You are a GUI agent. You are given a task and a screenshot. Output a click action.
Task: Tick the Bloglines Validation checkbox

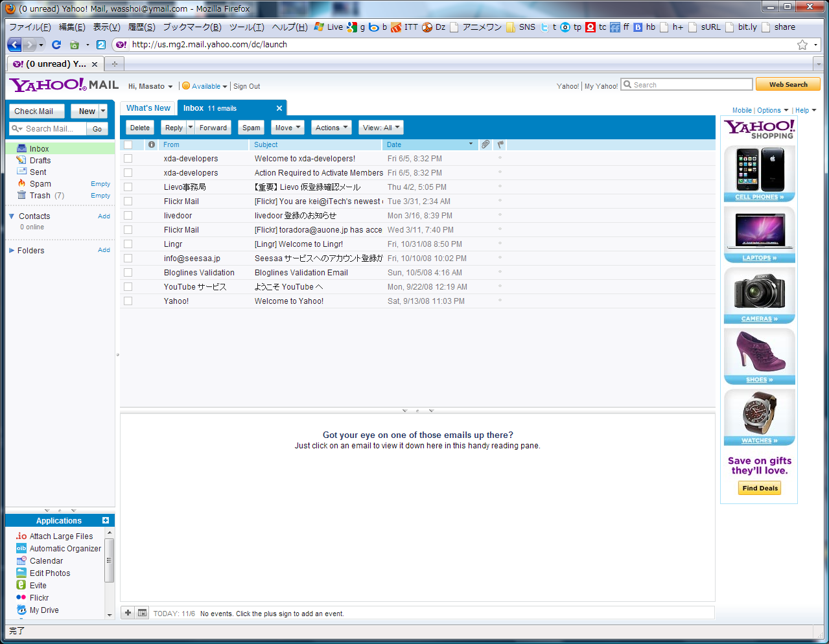pyautogui.click(x=128, y=273)
